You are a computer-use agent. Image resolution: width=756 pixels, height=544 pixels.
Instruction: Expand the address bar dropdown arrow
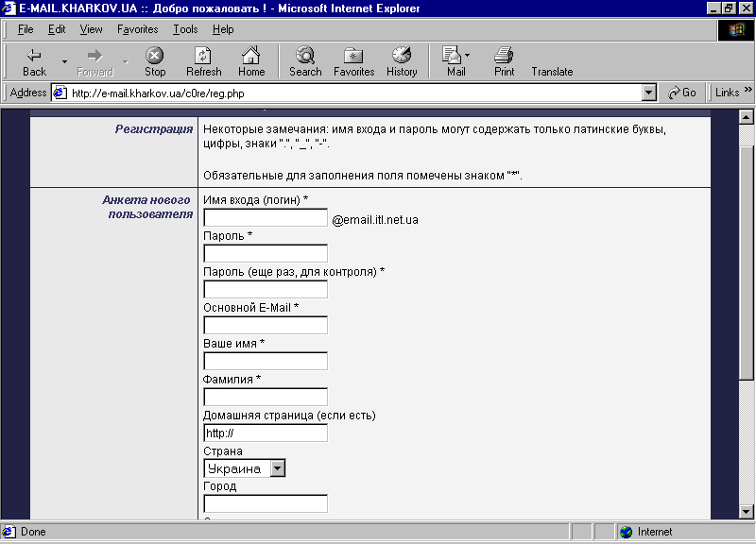point(649,93)
